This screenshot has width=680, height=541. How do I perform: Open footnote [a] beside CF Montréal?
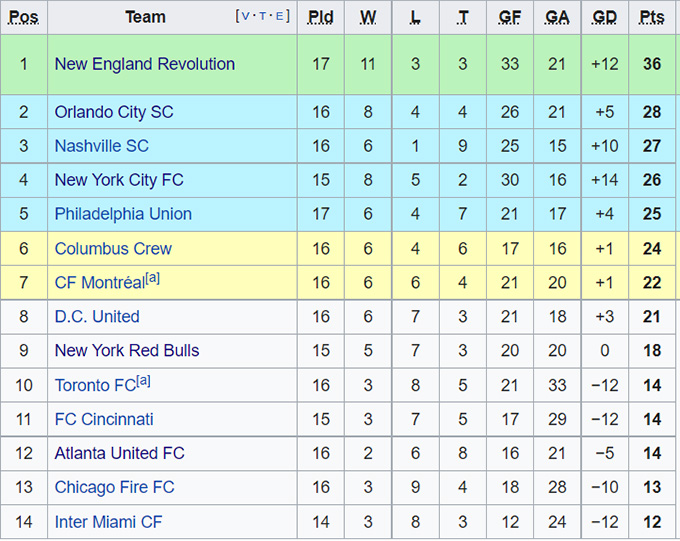tap(152, 278)
